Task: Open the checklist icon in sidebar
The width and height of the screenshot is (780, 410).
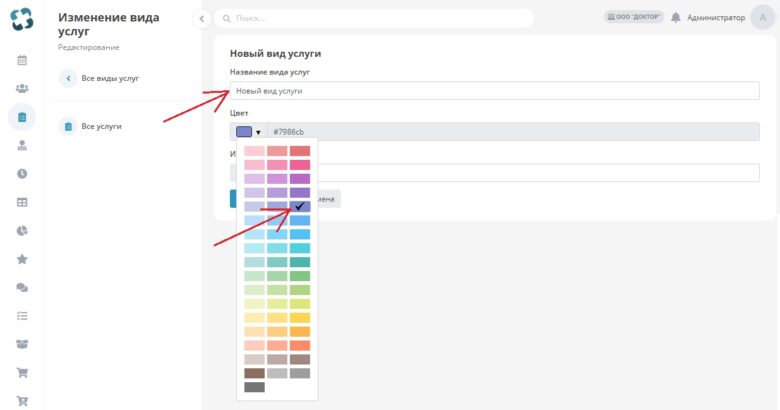Action: [22, 315]
